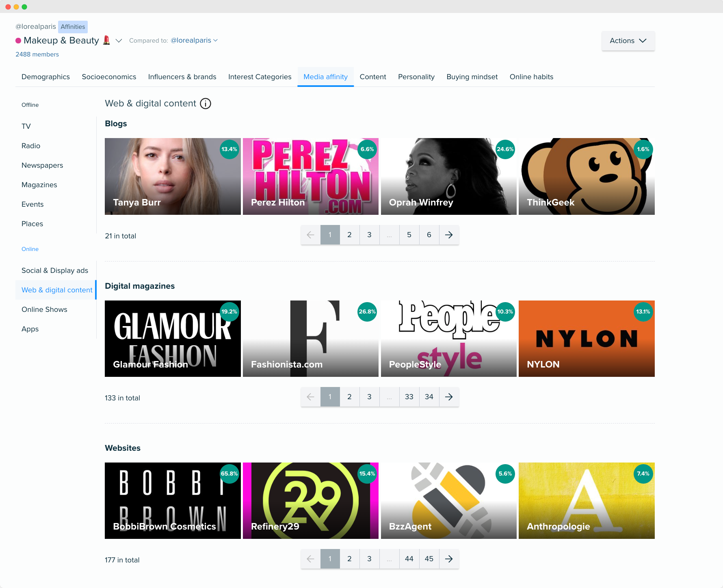Open the Refinery29 website card

point(311,501)
